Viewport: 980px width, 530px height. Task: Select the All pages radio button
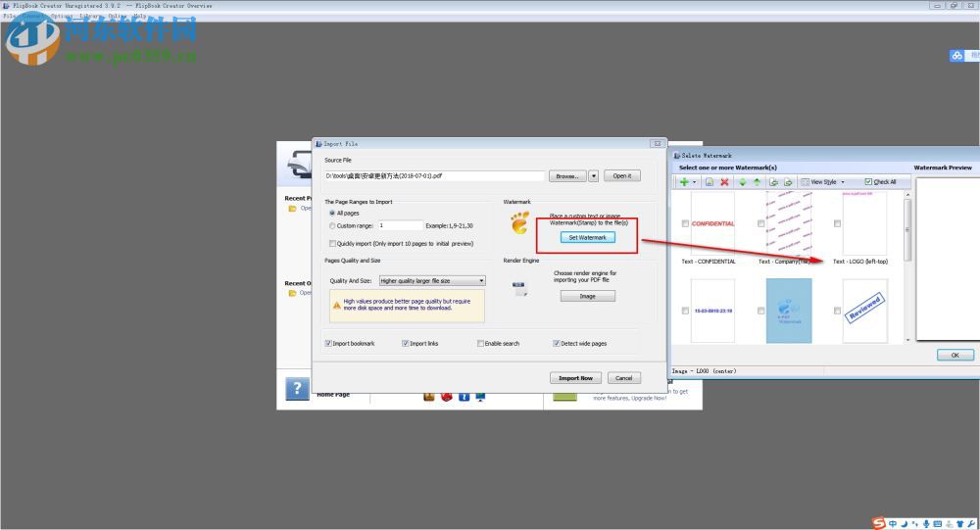tap(332, 214)
